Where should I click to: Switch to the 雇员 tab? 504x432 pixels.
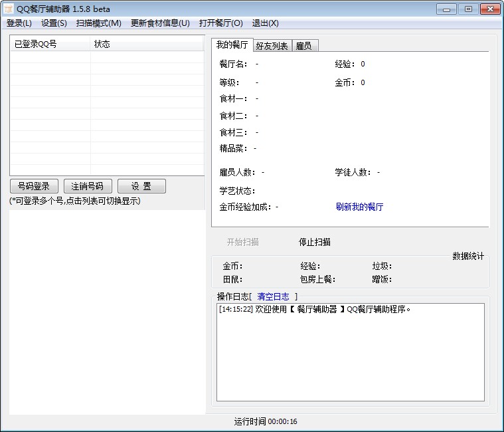[303, 46]
